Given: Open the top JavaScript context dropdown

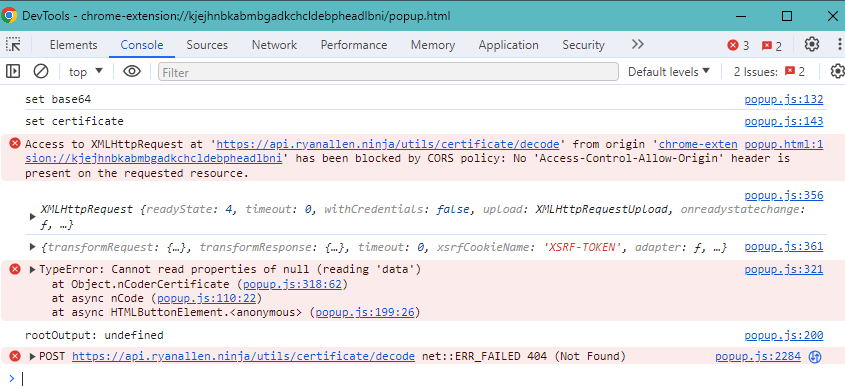Looking at the screenshot, I should coord(86,72).
